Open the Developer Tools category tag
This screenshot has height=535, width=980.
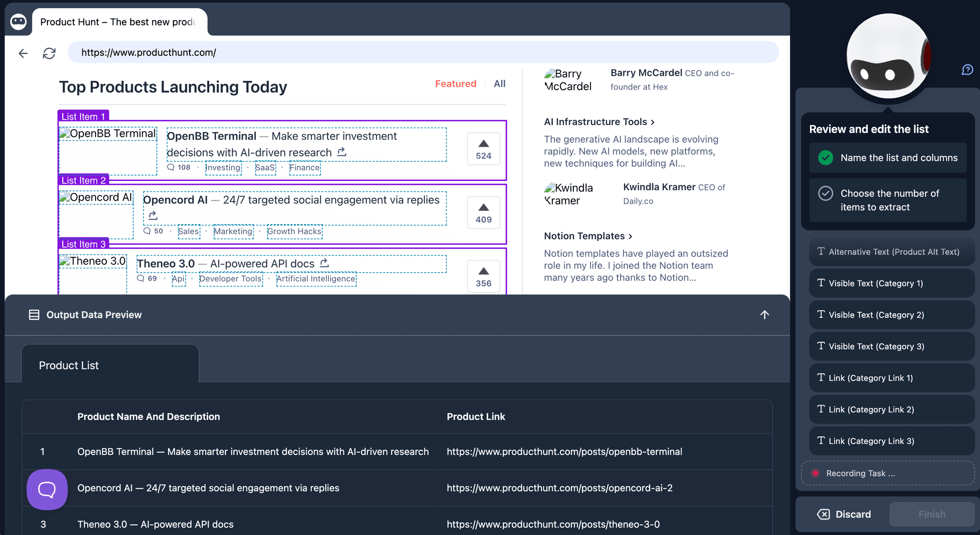pyautogui.click(x=231, y=279)
